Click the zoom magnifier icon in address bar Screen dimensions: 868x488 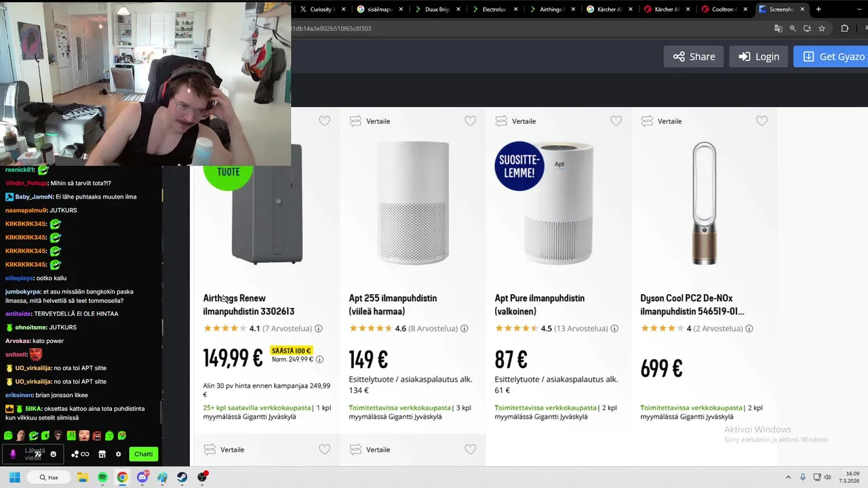point(793,28)
